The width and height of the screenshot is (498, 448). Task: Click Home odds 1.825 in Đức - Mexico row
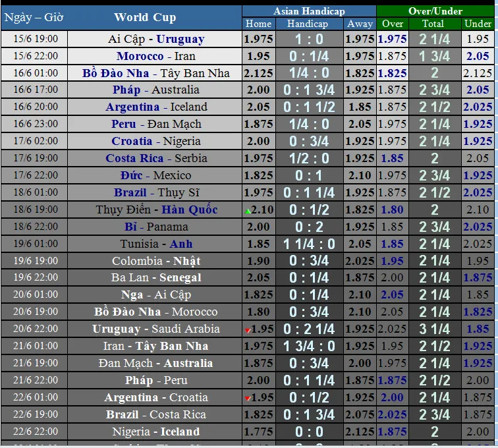[258, 176]
